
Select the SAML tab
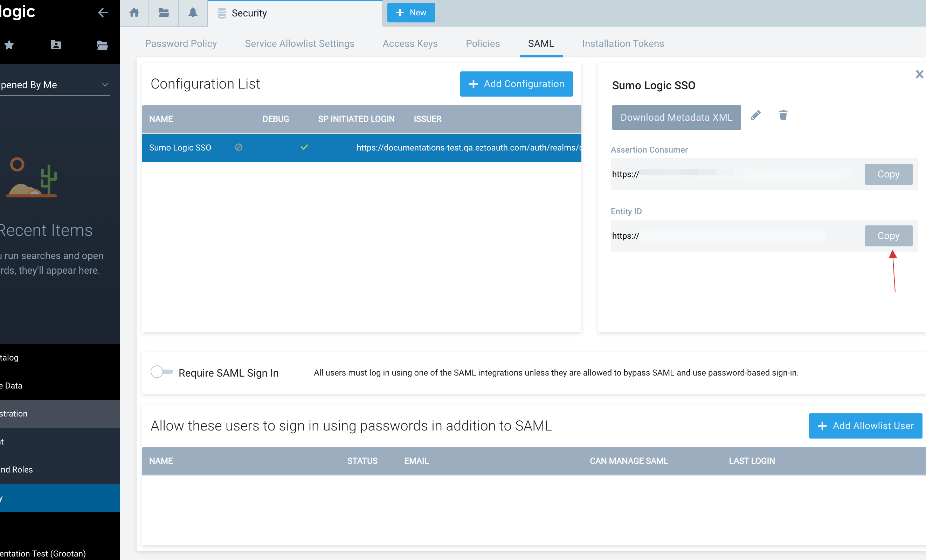tap(541, 43)
